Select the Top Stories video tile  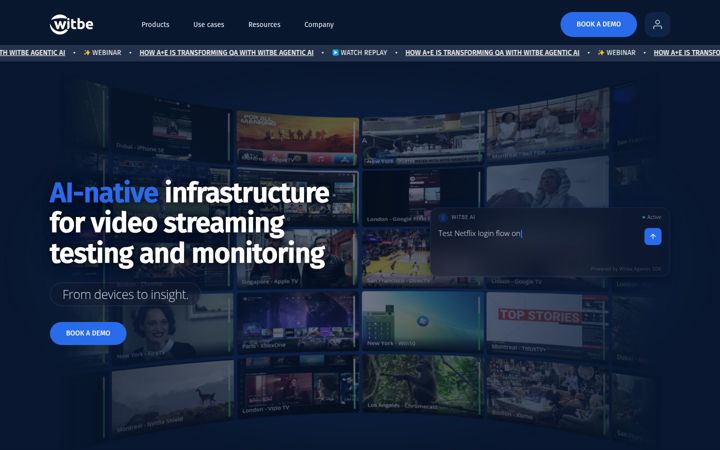(x=546, y=323)
